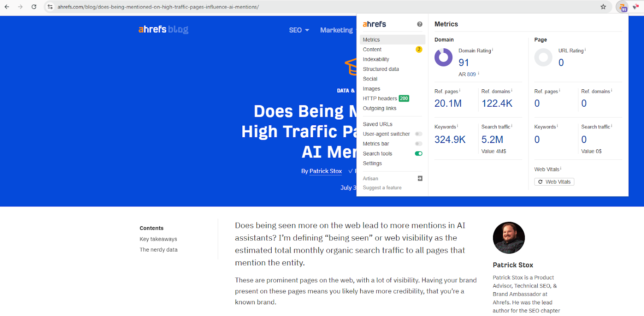The height and width of the screenshot is (316, 644).
Task: Click the Artisan link
Action: pos(370,178)
